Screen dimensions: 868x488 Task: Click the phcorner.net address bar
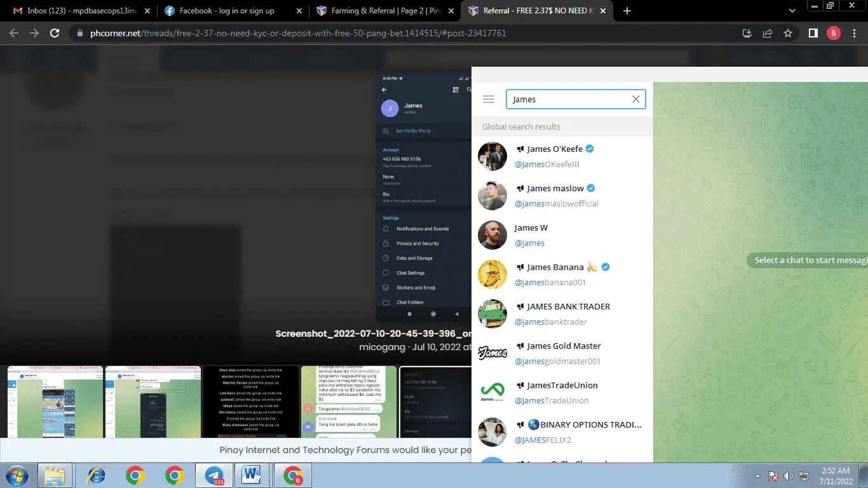tap(407, 33)
